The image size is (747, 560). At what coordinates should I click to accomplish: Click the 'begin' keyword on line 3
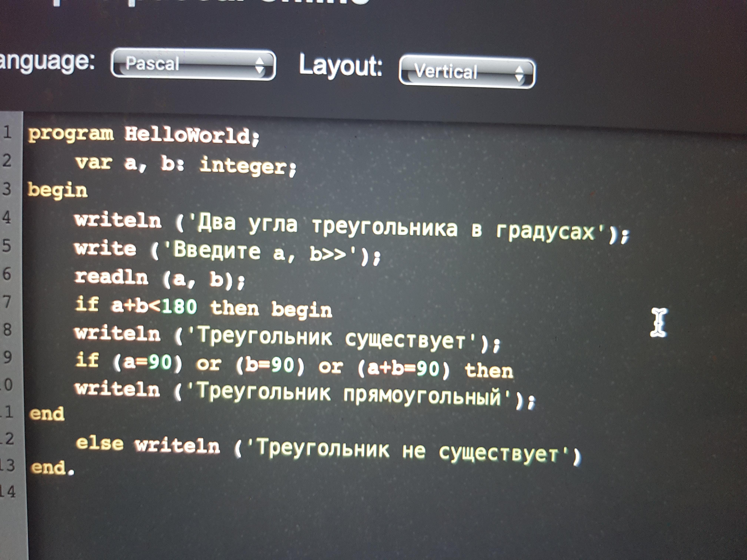pos(57,190)
